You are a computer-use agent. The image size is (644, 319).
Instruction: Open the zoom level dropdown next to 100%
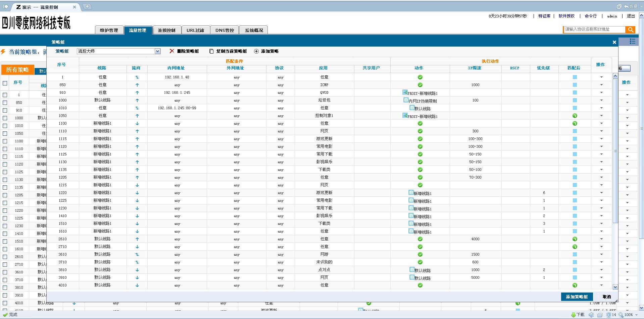636,315
